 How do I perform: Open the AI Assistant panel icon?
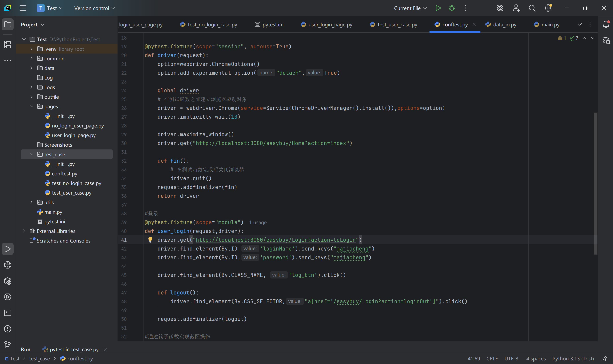click(x=606, y=41)
